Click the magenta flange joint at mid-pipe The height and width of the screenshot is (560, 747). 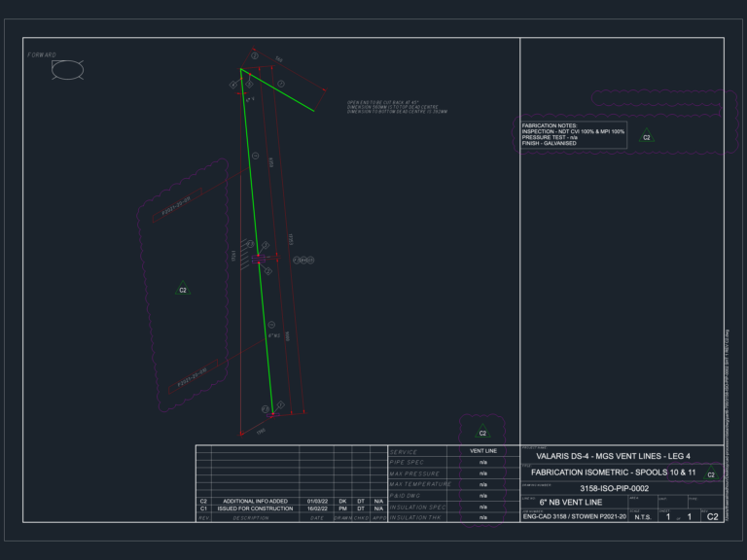point(259,259)
